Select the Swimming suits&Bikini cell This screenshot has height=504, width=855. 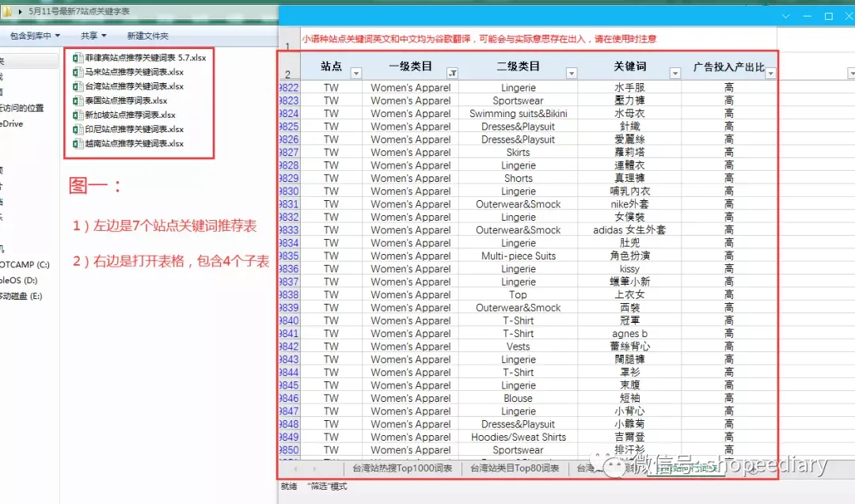pos(518,114)
